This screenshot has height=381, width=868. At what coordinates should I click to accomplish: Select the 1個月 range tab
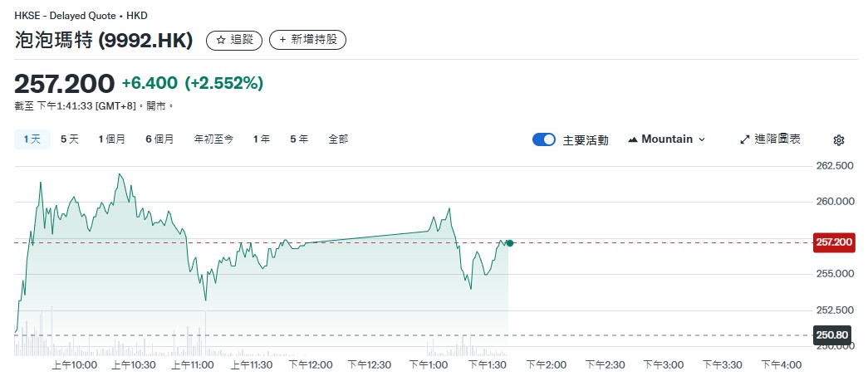(111, 139)
